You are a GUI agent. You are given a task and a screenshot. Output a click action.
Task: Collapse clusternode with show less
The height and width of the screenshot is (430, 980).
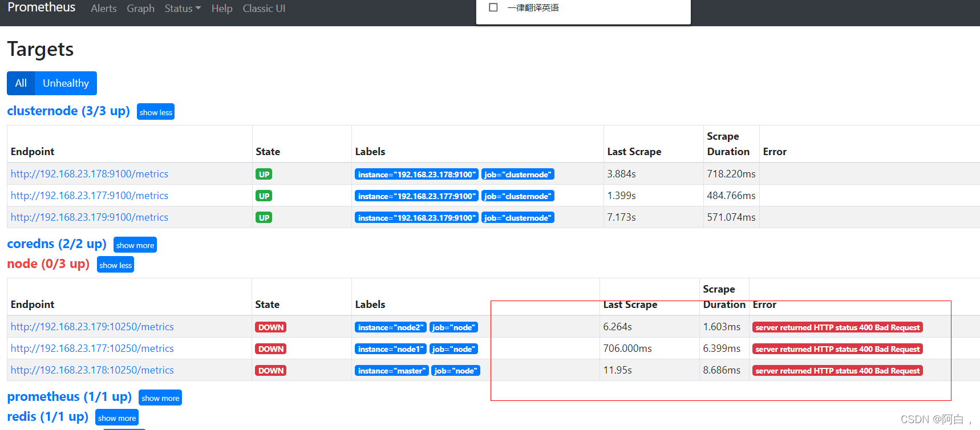pos(156,112)
